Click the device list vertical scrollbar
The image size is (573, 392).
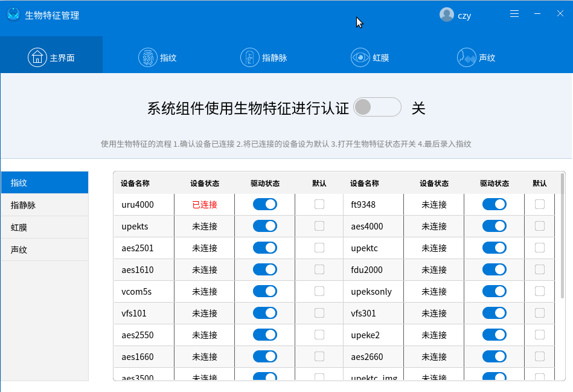[562, 236]
